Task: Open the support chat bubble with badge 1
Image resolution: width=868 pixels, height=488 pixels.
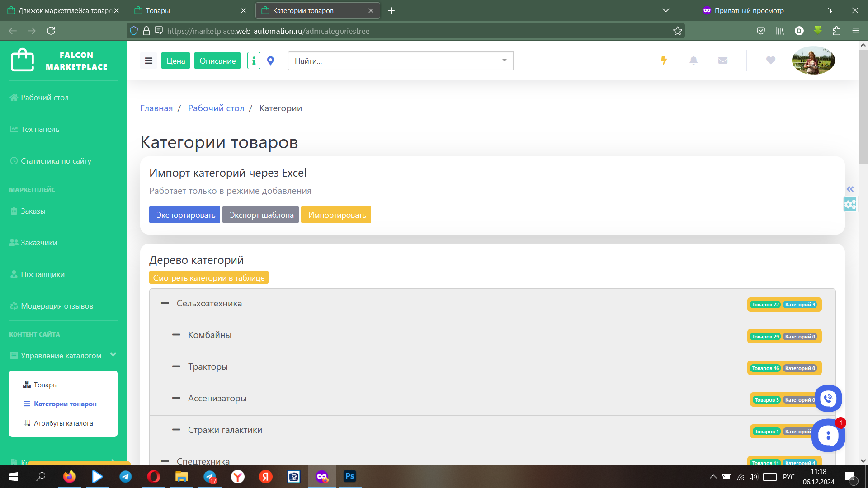Action: click(828, 435)
